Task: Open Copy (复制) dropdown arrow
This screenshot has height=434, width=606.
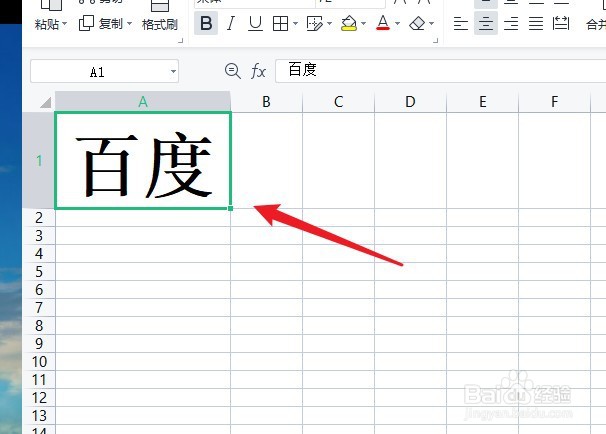Action: tap(129, 24)
